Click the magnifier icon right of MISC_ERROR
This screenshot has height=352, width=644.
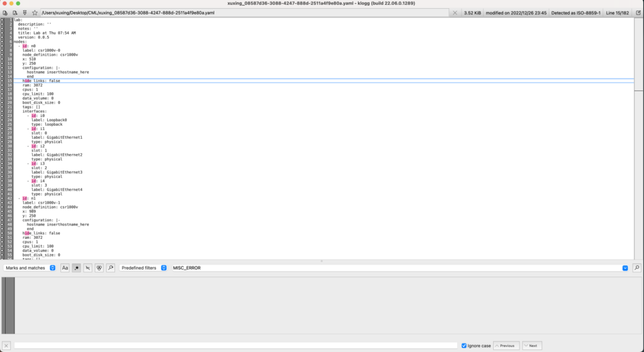pyautogui.click(x=636, y=268)
